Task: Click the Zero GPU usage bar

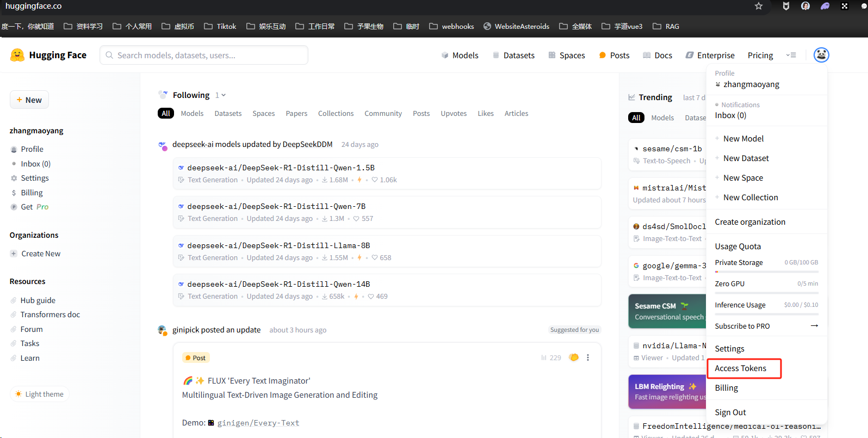Action: pos(766,293)
